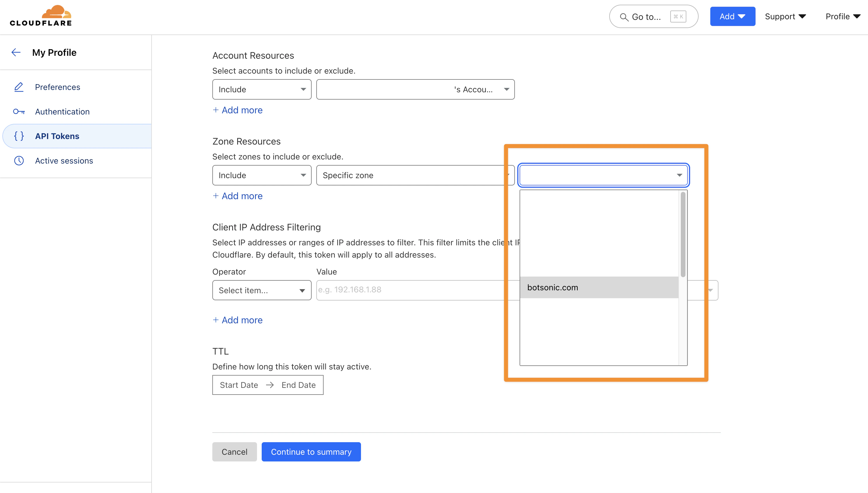
Task: Open the Operator Select item dropdown
Action: [x=261, y=290]
